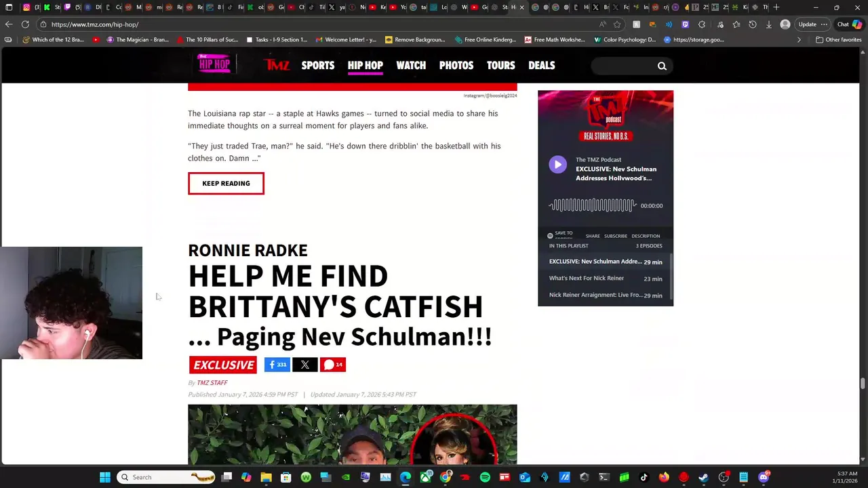This screenshot has width=868, height=488.
Task: Open browser History icon
Action: [753, 24]
